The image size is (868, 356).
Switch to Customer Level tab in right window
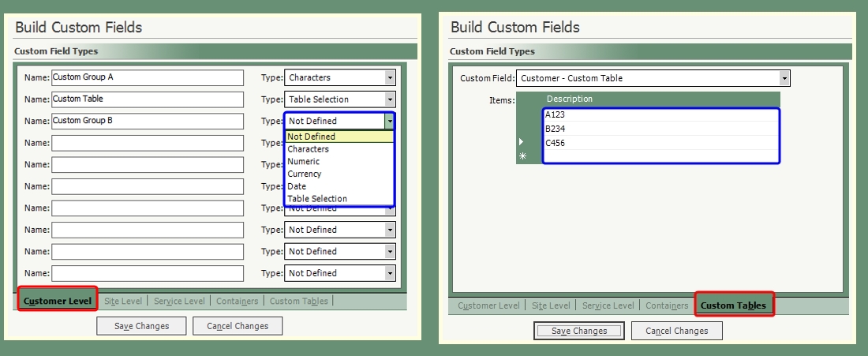click(x=488, y=305)
